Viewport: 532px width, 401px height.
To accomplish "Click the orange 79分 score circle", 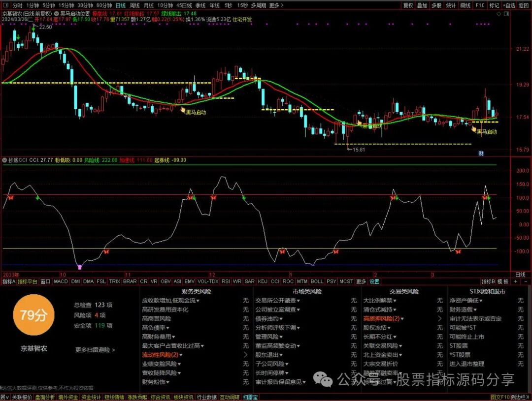I will coord(33,315).
